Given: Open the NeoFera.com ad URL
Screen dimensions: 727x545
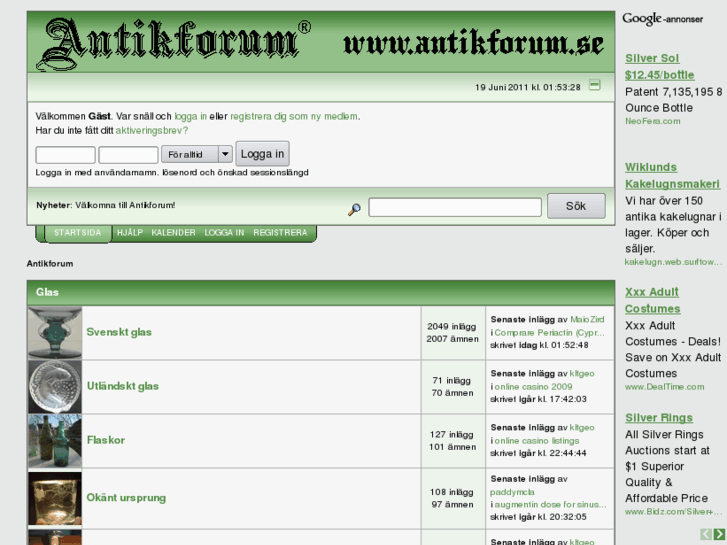Looking at the screenshot, I should tap(653, 121).
